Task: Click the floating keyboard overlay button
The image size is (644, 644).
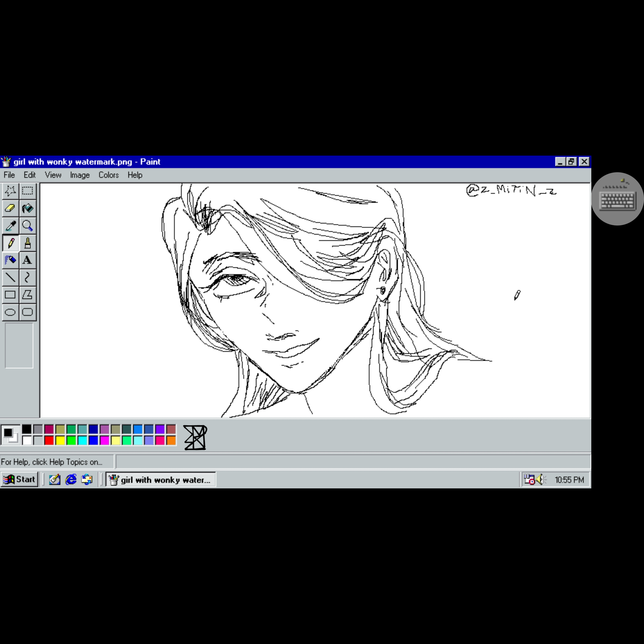Action: point(618,199)
